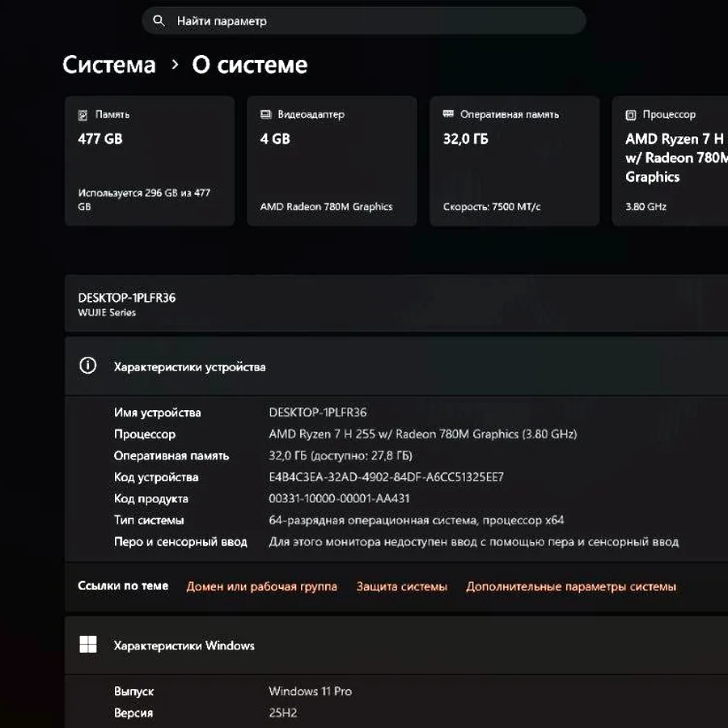Open the Видеоадаптер 4 GB card
The image size is (728, 728).
click(x=332, y=161)
